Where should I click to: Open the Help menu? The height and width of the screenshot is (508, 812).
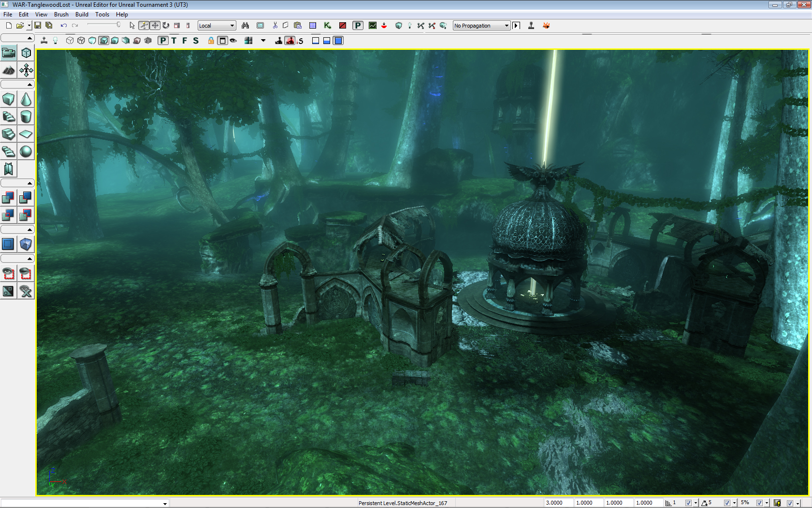(122, 15)
